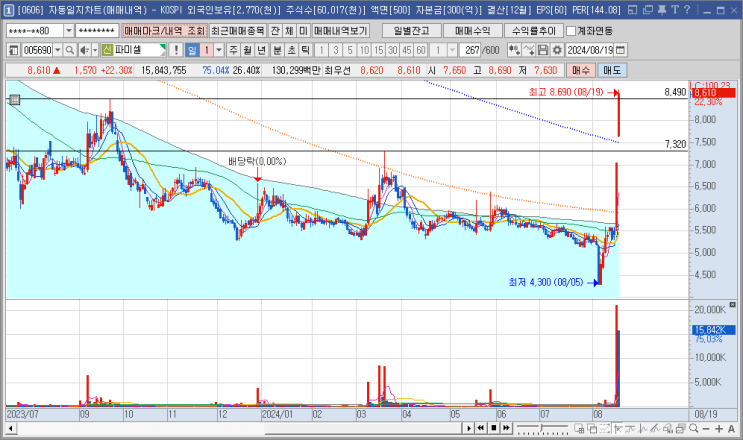The width and height of the screenshot is (743, 440).
Task: Click the data grid icon at chart corner
Action: tap(15, 99)
